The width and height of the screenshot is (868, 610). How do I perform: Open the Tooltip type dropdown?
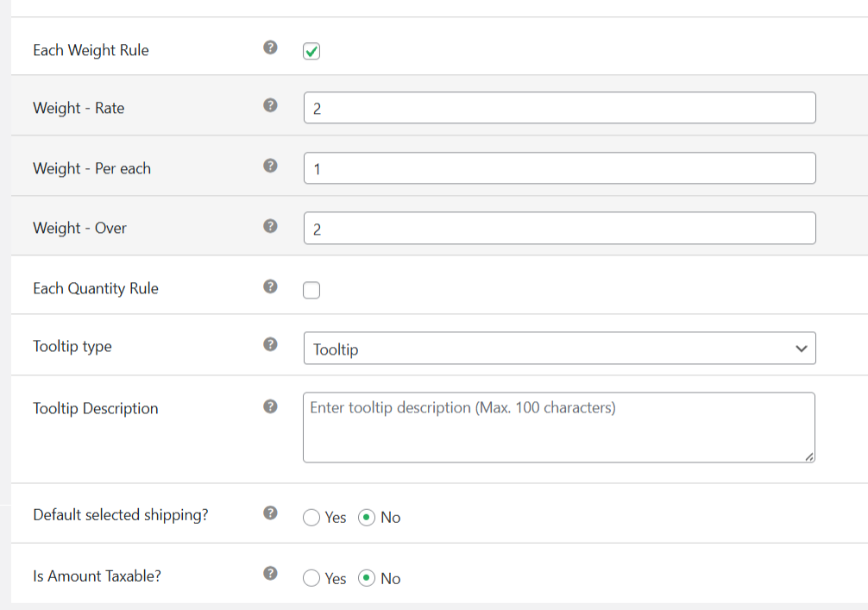(x=558, y=348)
